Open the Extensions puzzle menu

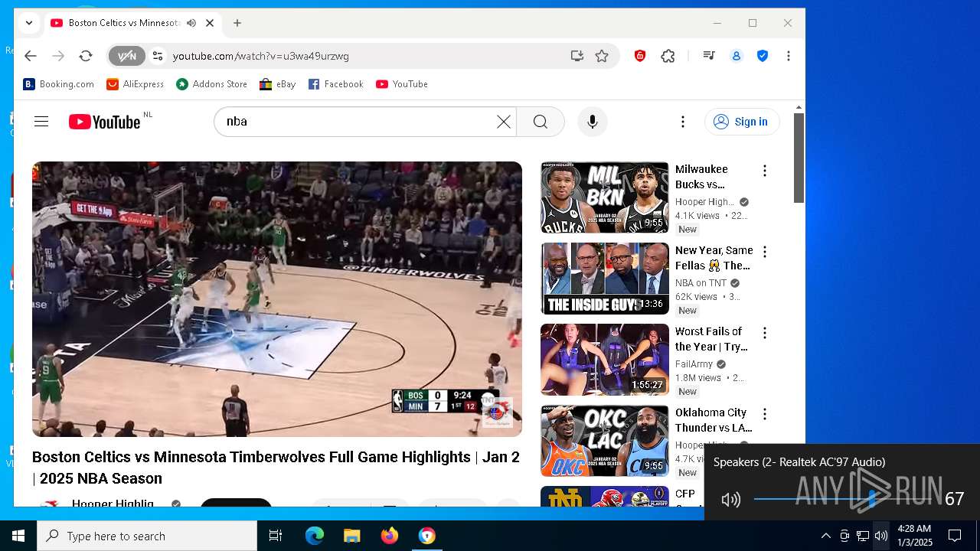[x=668, y=56]
